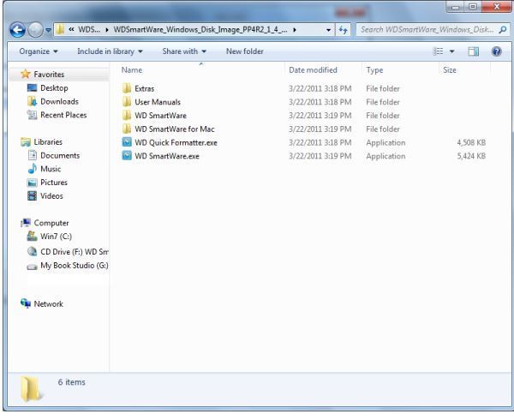Expand the arrow after the WDSmartWare_Windows_Disk_Image breadcrumb
Viewport: 514px width, 420px height.
coord(295,30)
